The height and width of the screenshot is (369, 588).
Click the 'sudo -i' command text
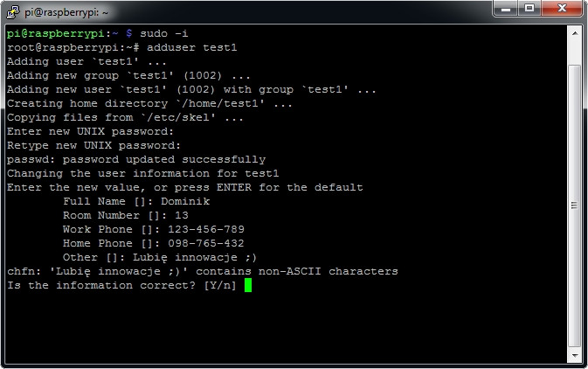(164, 33)
